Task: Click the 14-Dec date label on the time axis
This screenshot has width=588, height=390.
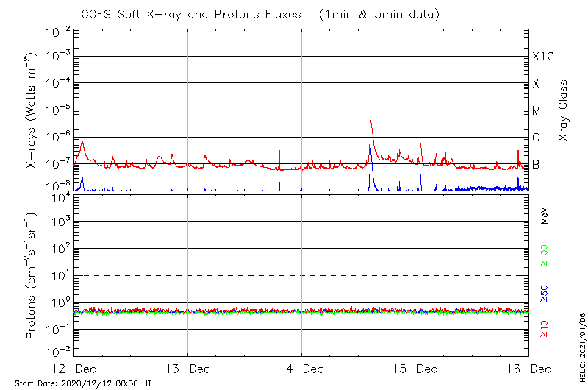Action: 301,368
